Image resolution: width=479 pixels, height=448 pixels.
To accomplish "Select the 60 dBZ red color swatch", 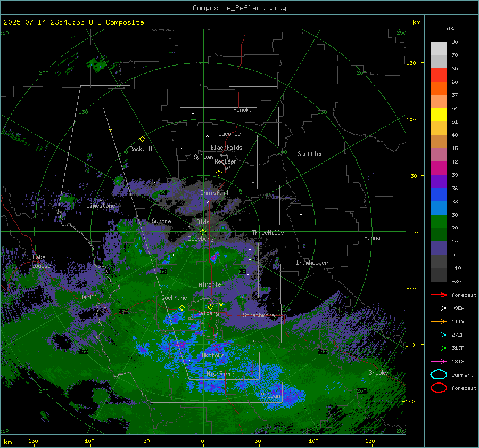I will click(x=439, y=75).
